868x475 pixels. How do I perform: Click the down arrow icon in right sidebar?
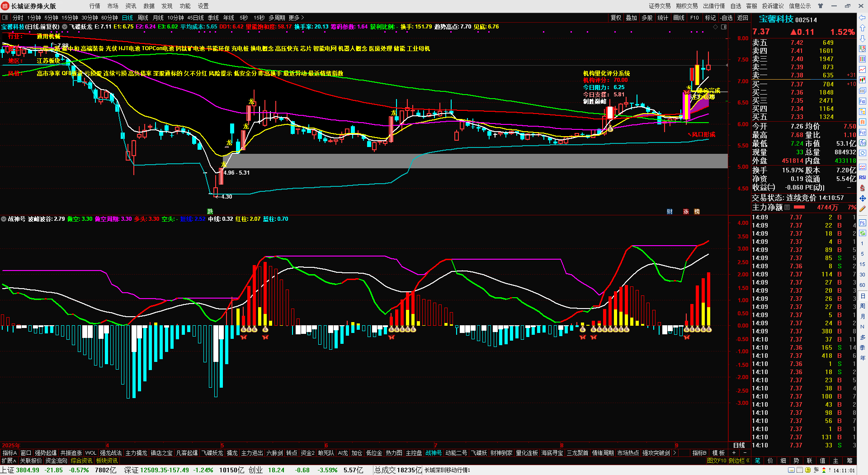point(863,38)
